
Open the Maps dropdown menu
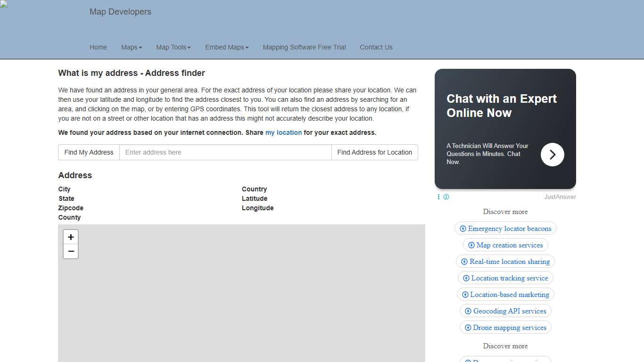tap(132, 47)
